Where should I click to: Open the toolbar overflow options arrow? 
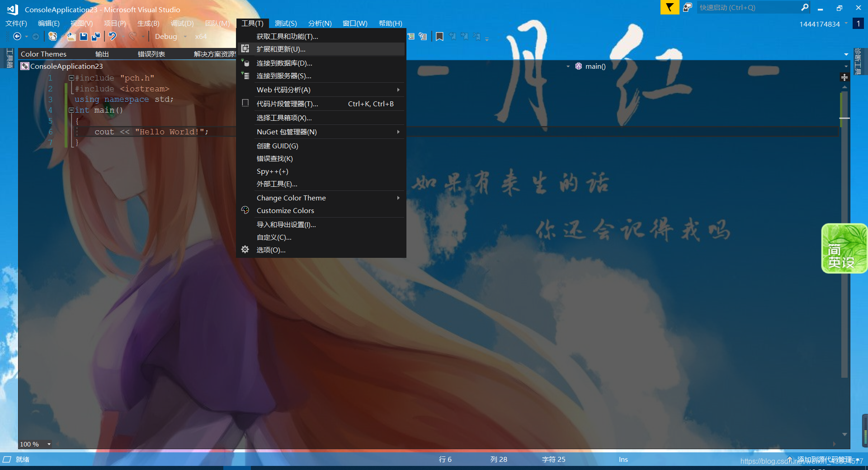[x=487, y=39]
